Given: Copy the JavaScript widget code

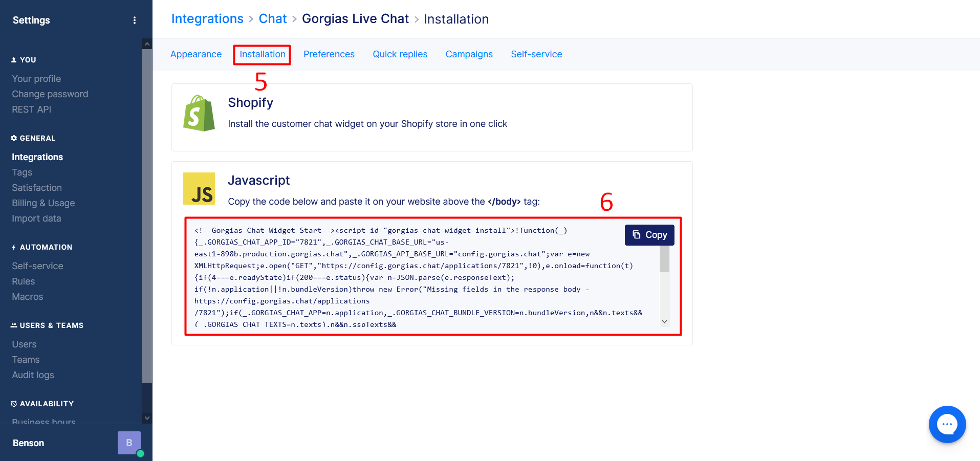Looking at the screenshot, I should coord(649,235).
